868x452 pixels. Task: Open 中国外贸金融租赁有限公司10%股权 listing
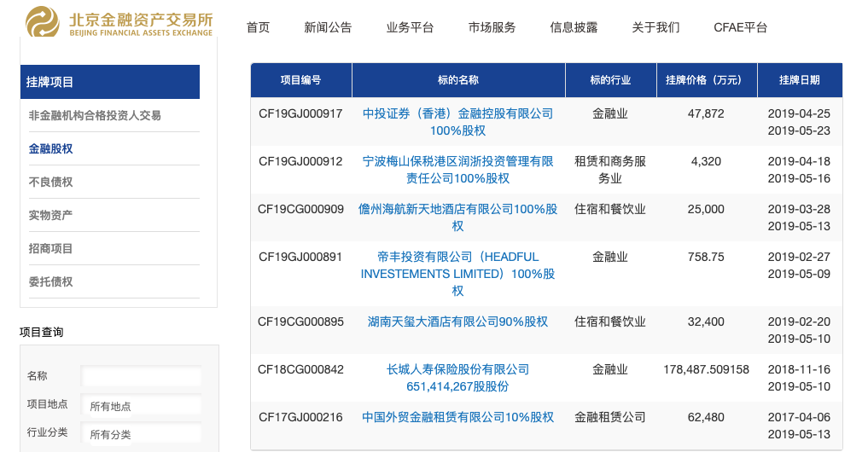pos(457,417)
